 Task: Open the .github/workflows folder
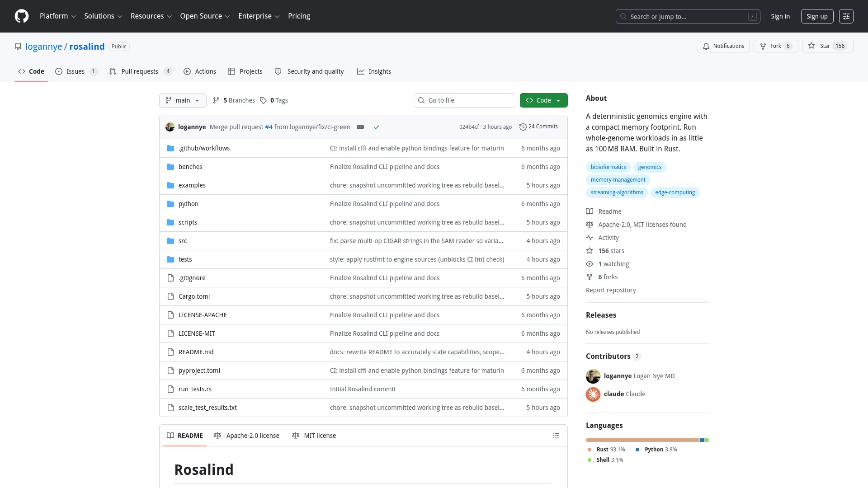pyautogui.click(x=204, y=148)
